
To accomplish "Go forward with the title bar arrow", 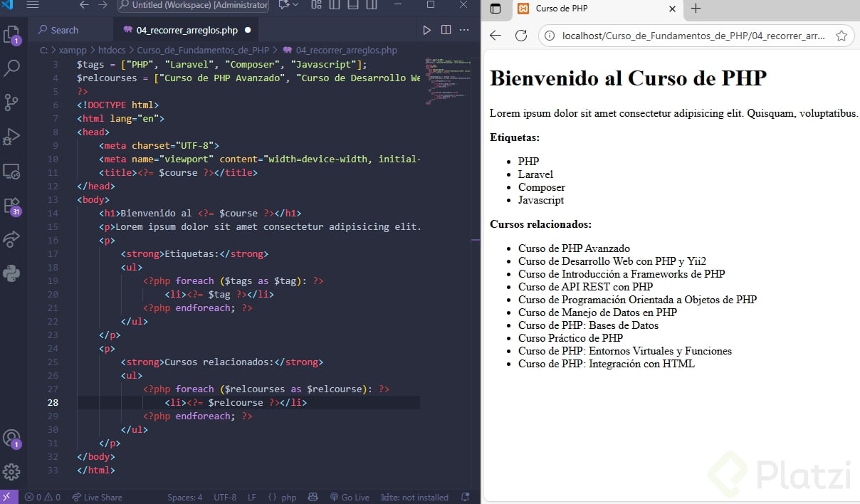I will coord(103,5).
